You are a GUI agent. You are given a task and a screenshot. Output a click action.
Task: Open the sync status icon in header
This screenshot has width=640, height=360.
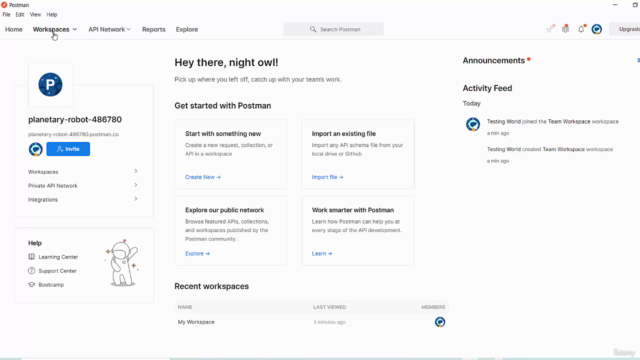coord(551,29)
